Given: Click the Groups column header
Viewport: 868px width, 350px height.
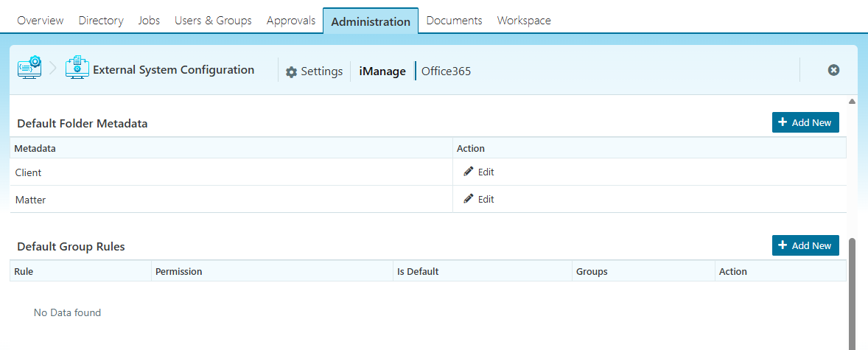Looking at the screenshot, I should tap(644, 271).
